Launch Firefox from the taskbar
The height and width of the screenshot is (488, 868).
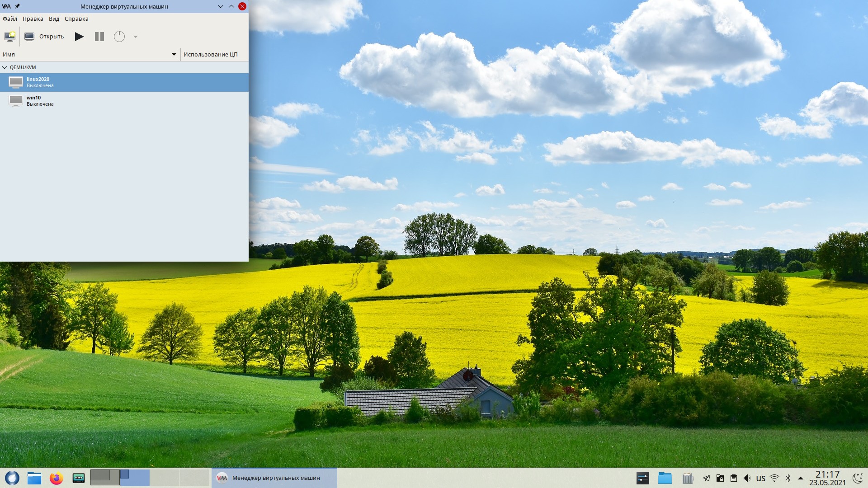(56, 478)
